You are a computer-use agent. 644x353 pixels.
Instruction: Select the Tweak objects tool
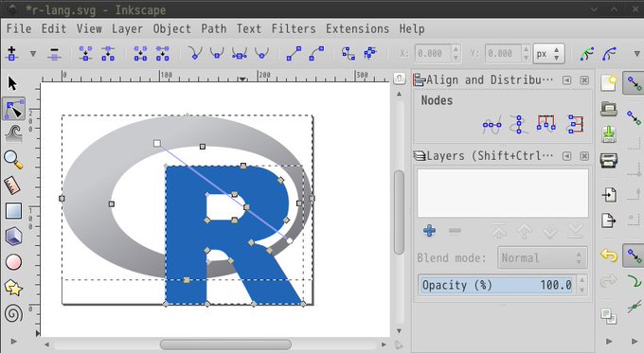[13, 133]
